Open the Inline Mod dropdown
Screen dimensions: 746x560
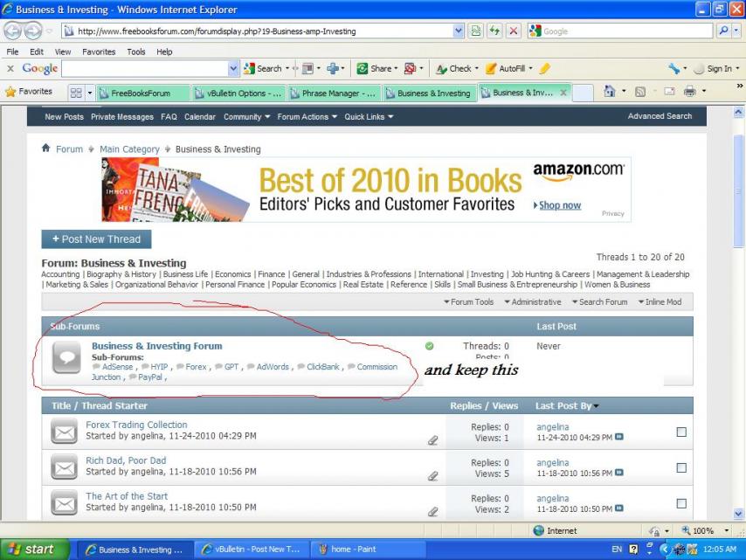[x=660, y=301]
